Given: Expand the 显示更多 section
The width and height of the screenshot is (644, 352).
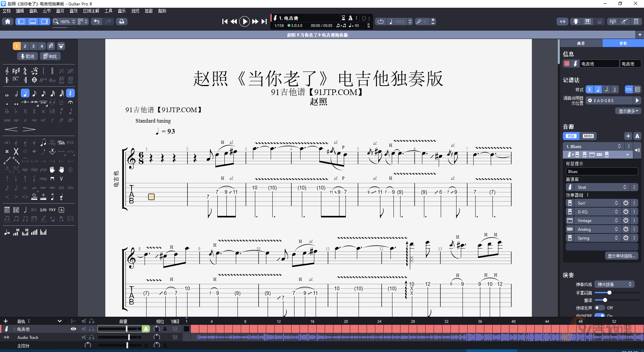Looking at the screenshot, I should pyautogui.click(x=628, y=111).
